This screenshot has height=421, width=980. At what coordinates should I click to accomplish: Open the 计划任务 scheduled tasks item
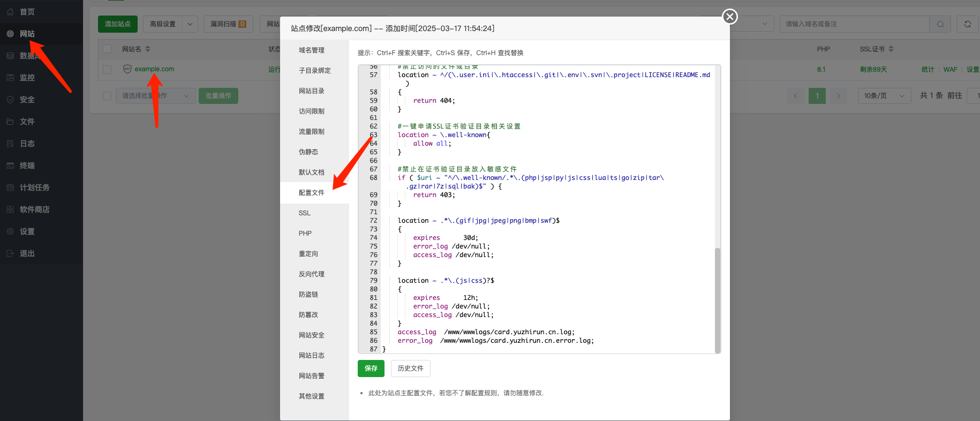tap(41, 187)
